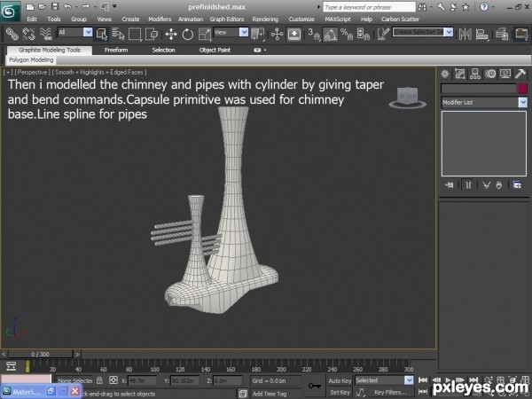Click the Auto Key button

click(x=340, y=380)
